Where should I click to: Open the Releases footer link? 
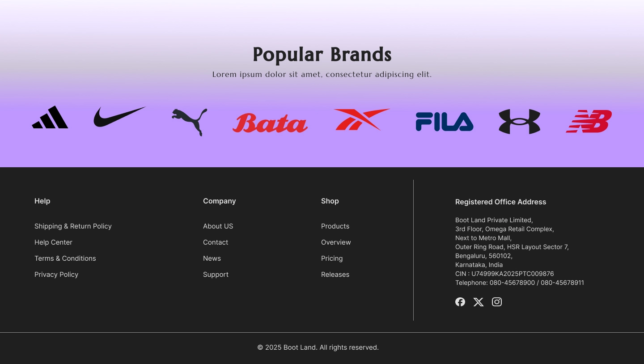pyautogui.click(x=335, y=275)
